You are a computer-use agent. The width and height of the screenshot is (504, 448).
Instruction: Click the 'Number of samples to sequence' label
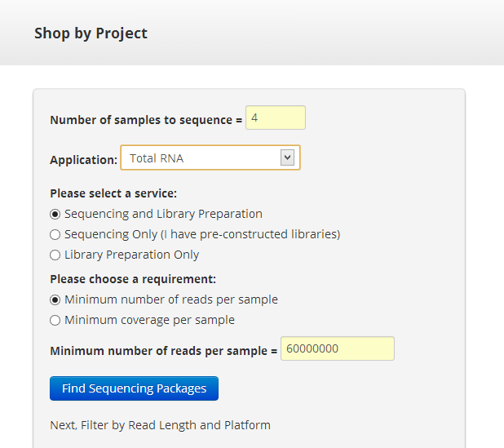click(146, 120)
